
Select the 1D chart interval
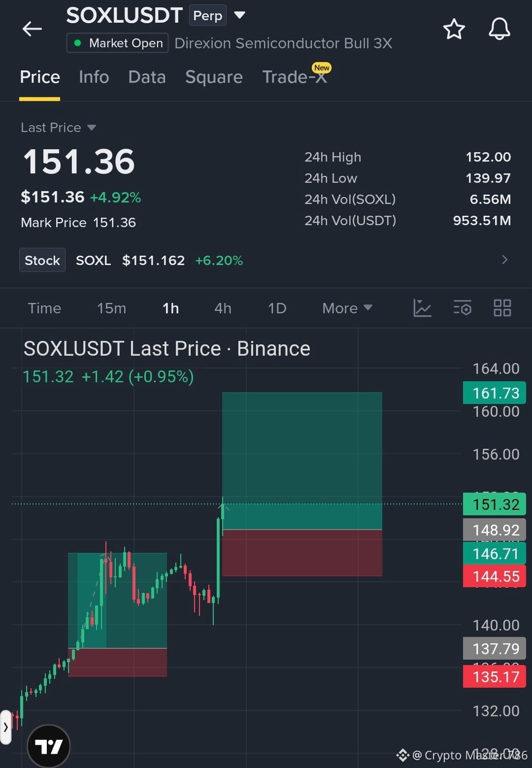click(x=277, y=308)
